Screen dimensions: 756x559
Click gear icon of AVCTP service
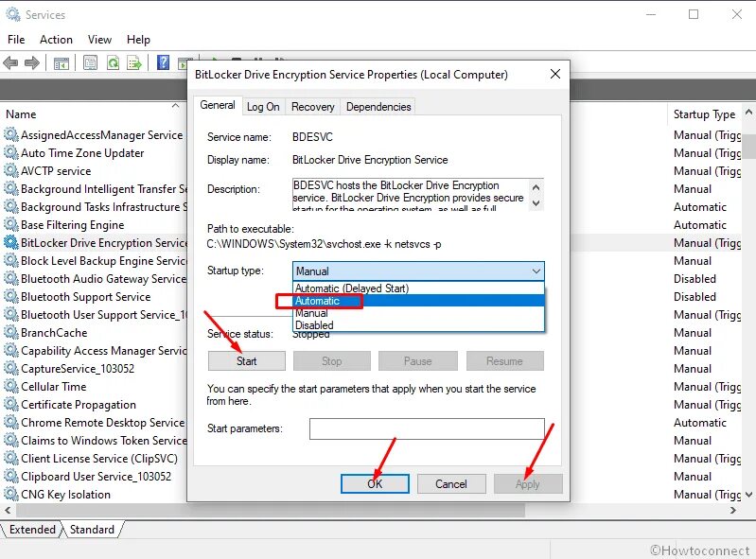point(11,170)
